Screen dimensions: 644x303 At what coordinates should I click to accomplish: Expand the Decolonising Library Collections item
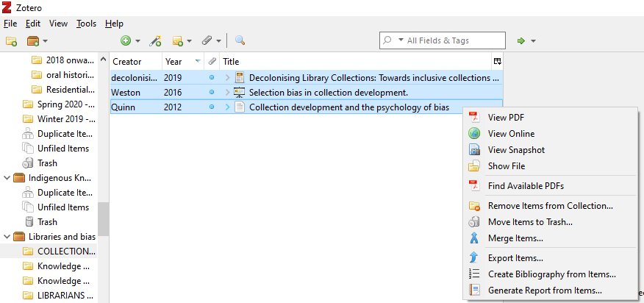tap(228, 77)
